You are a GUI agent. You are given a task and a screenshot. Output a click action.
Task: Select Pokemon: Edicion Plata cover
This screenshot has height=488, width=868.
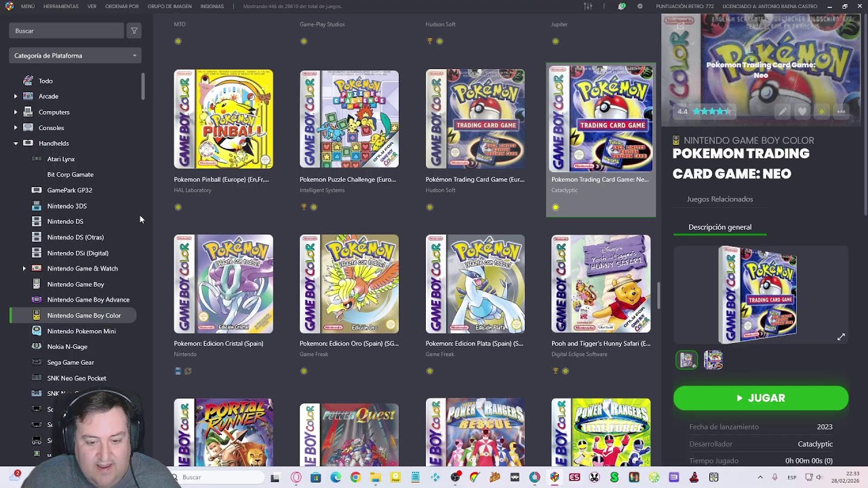[x=475, y=284]
